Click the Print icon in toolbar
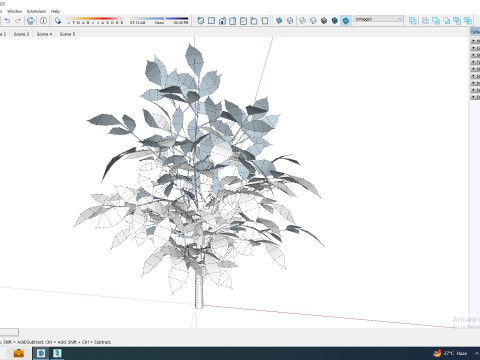The height and width of the screenshot is (360, 480). click(31, 21)
